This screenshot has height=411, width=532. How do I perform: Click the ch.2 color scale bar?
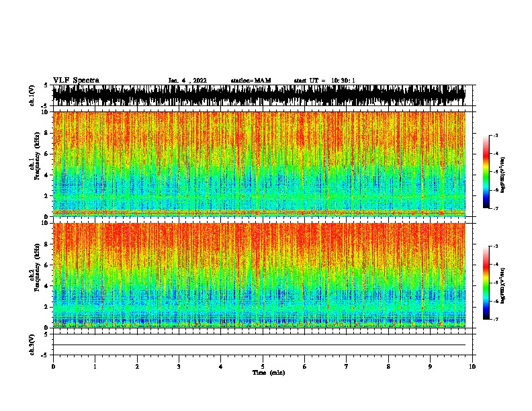click(x=486, y=283)
